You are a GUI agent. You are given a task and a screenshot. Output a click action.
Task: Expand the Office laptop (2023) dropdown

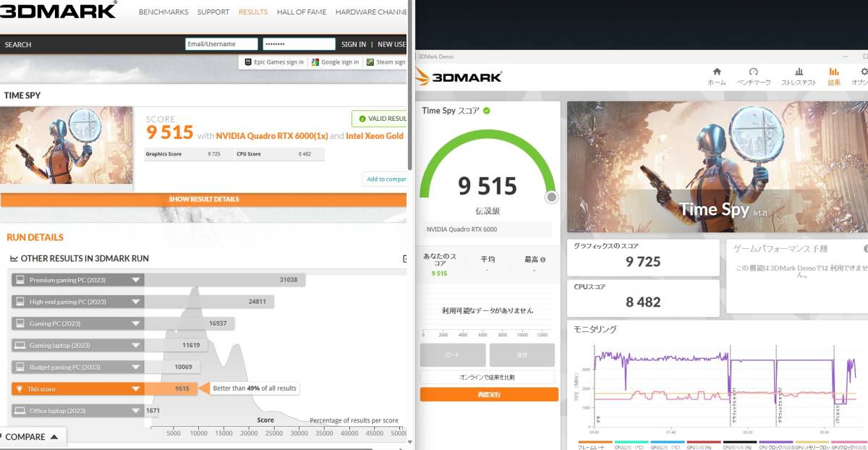pyautogui.click(x=135, y=410)
